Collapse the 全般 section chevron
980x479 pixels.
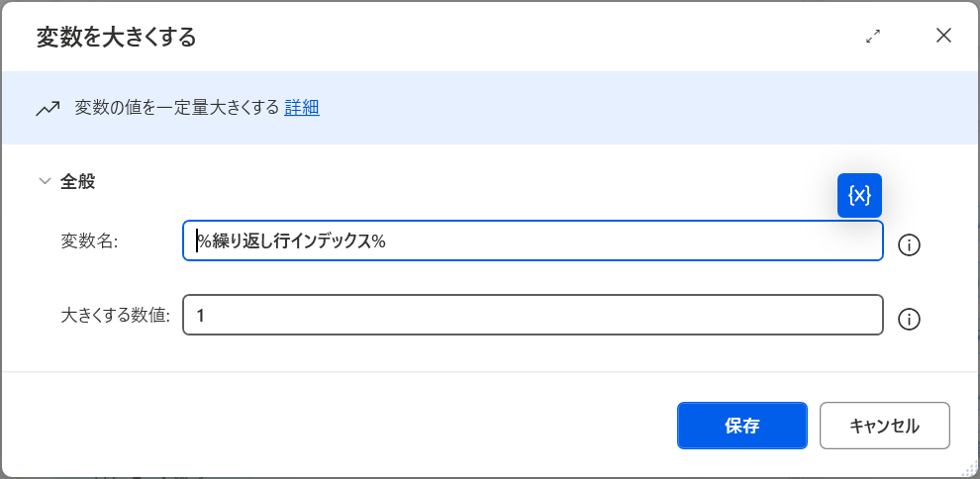[x=44, y=182]
